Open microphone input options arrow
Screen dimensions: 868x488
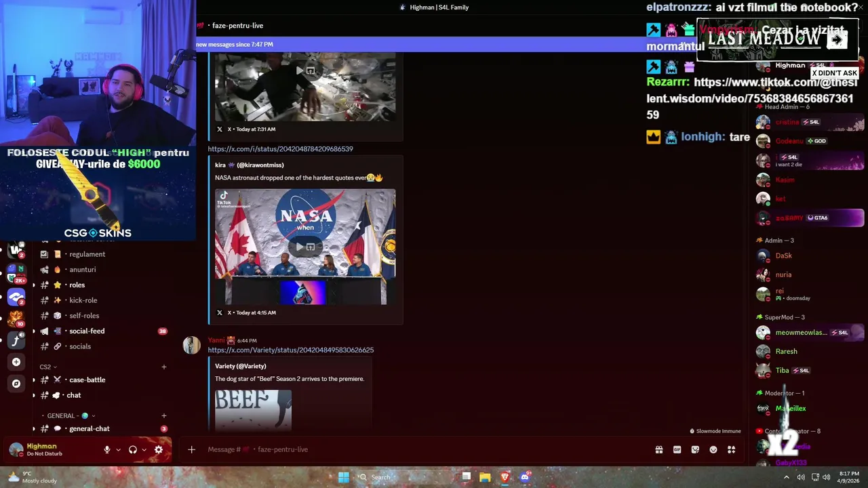[118, 449]
